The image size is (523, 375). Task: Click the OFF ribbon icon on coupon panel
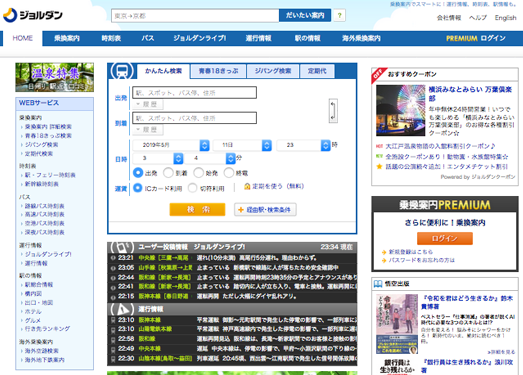click(x=378, y=75)
